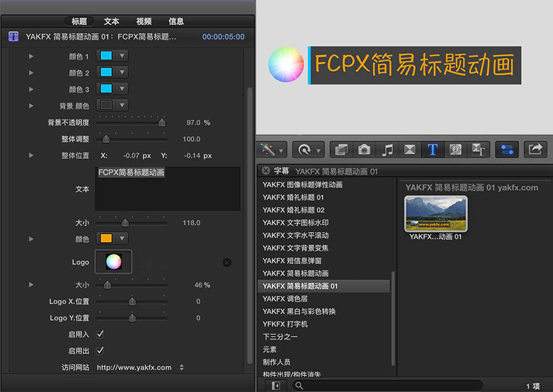Click the Share export button
This screenshot has height=392, width=553.
pos(535,150)
